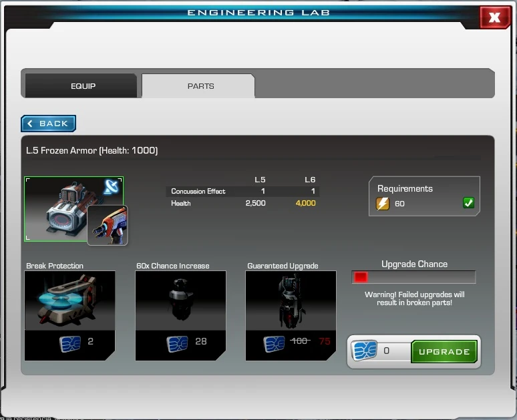Switch to the EQUIP tab
This screenshot has width=517, height=420.
click(x=81, y=85)
